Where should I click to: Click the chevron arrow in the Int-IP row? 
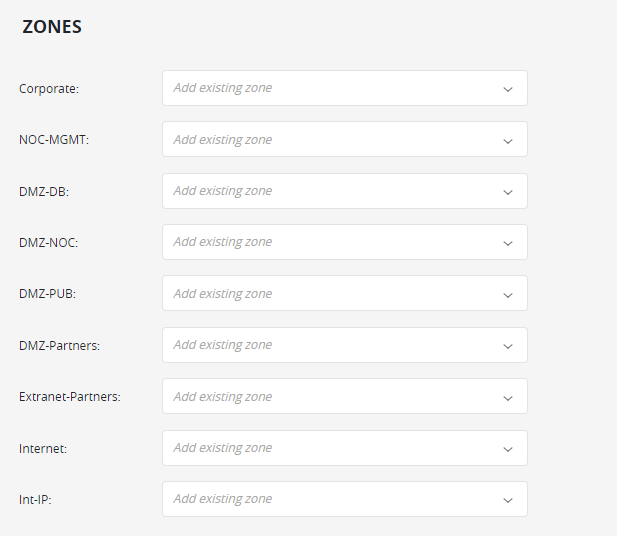tap(507, 500)
